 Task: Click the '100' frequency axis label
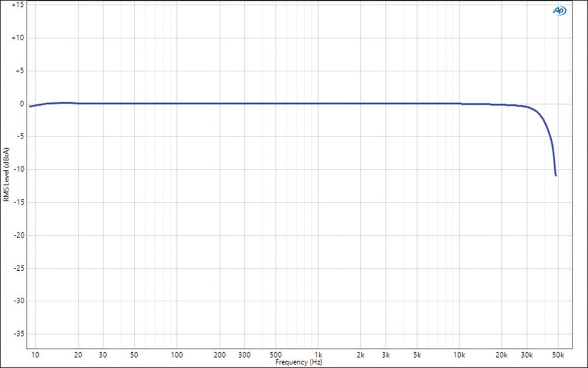pyautogui.click(x=177, y=355)
